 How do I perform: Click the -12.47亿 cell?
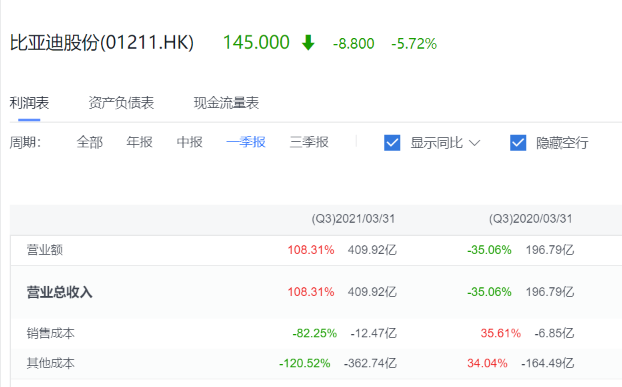373,333
